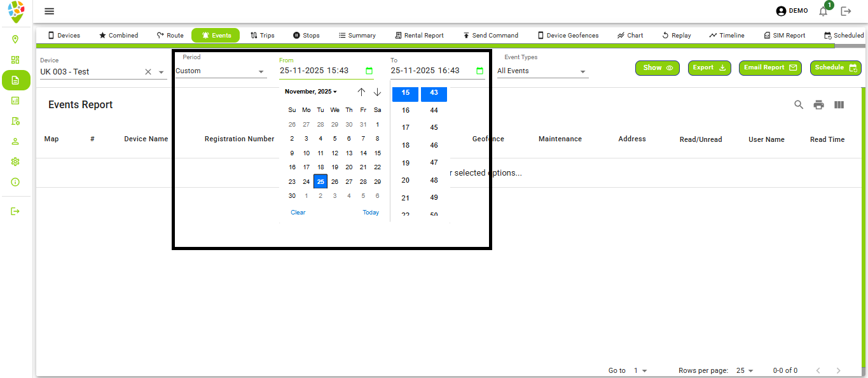This screenshot has width=868, height=378.
Task: Clear the selected device UK 003 - Test
Action: (148, 72)
